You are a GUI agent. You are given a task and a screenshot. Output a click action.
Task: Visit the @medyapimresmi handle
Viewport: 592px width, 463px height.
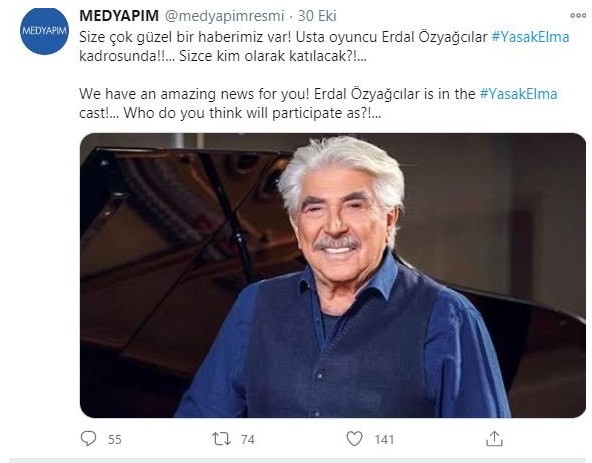coord(225,16)
